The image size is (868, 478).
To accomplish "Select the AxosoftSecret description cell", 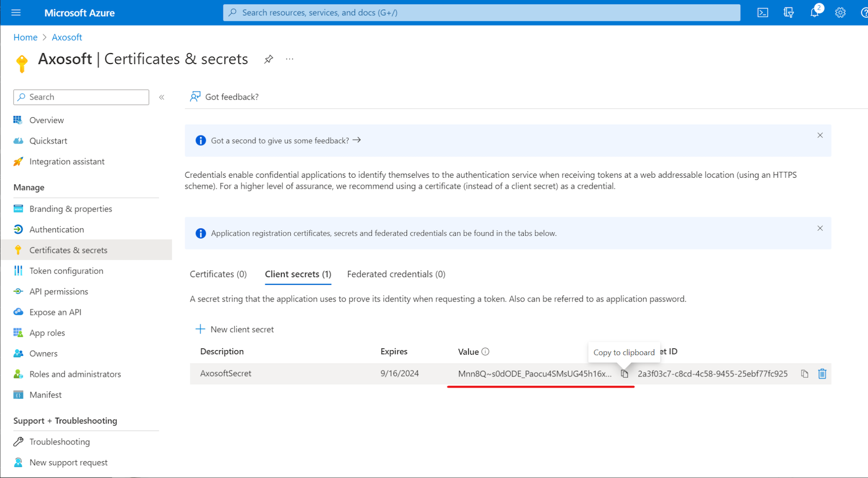I will click(226, 373).
